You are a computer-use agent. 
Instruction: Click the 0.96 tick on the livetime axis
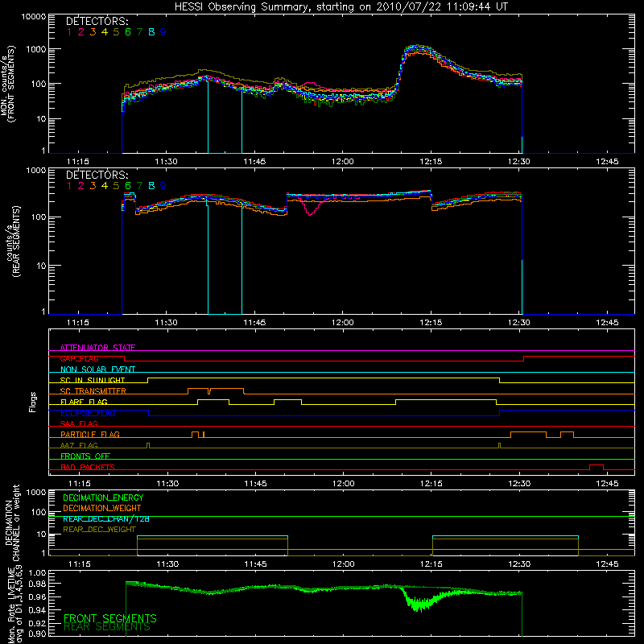click(37, 597)
